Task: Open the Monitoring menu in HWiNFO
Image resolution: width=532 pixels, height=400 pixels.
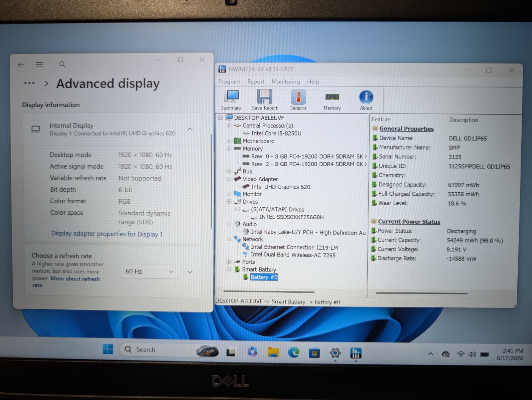Action: pyautogui.click(x=285, y=81)
